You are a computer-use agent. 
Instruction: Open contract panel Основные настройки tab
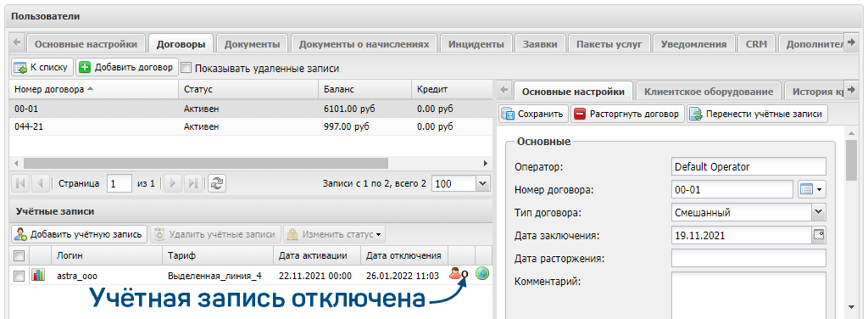574,92
